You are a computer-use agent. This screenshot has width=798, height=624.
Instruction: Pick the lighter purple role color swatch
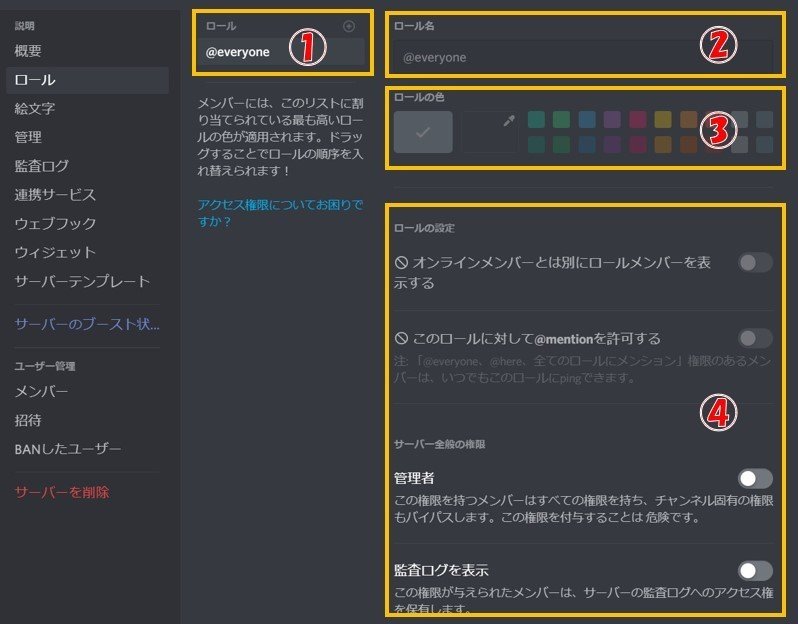612,120
